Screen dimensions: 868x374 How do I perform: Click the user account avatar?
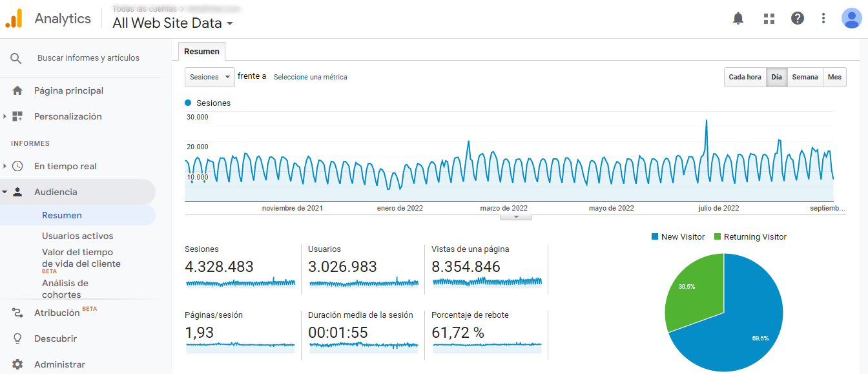click(851, 19)
